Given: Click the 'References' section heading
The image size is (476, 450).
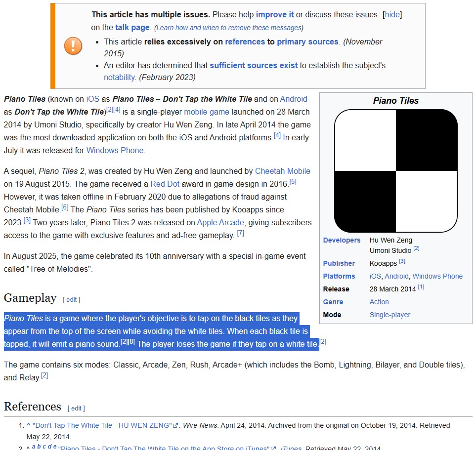Looking at the screenshot, I should point(33,407).
